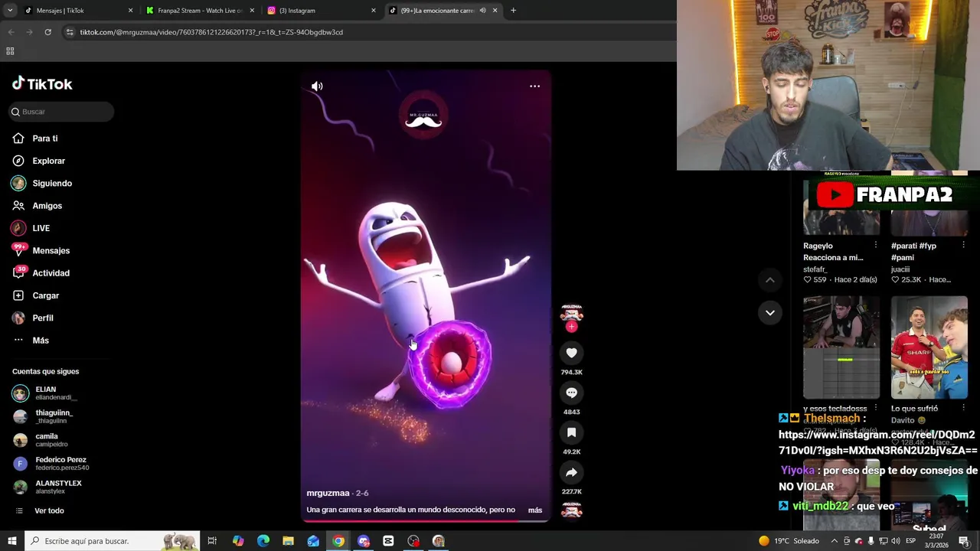Open the 19°C Soleado weather widget
This screenshot has width=980, height=551.
(x=788, y=541)
